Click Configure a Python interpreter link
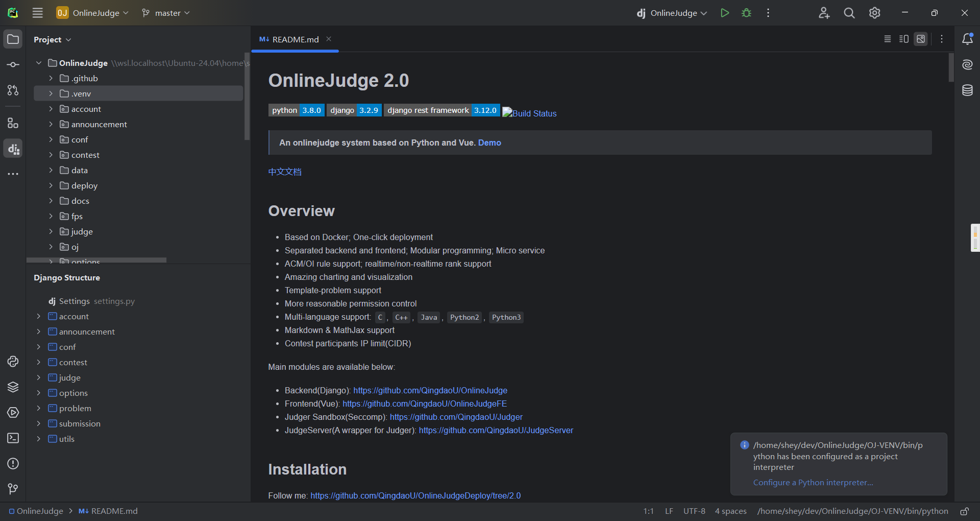980x521 pixels. 813,482
